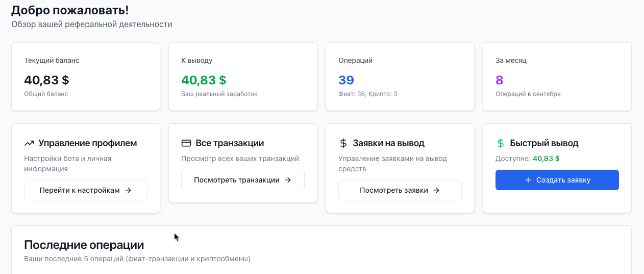The width and height of the screenshot is (644, 274).
Task: Click the Текущий баланс amount 40,83 $
Action: (46, 80)
